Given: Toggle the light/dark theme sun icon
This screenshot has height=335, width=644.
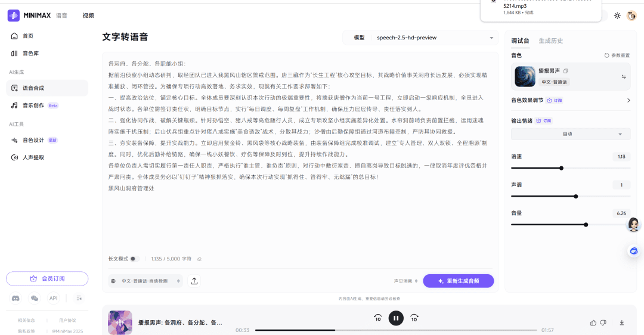Looking at the screenshot, I should [x=617, y=15].
